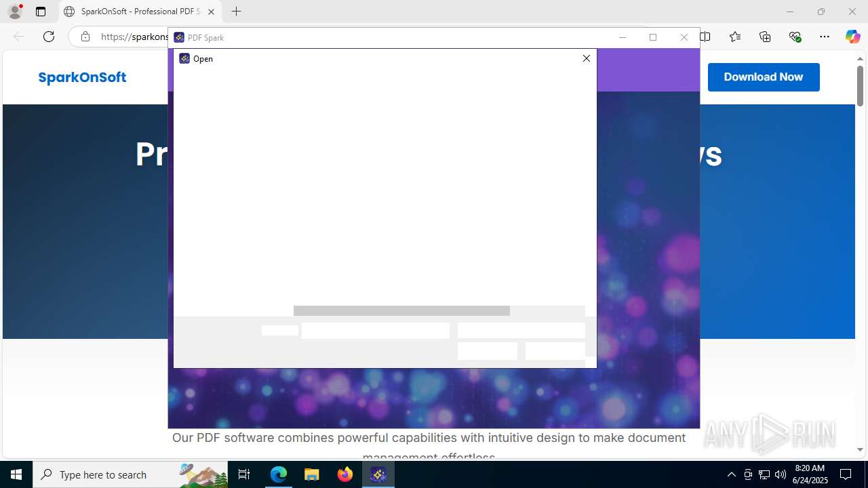Open Edge Collections icon

tap(765, 37)
